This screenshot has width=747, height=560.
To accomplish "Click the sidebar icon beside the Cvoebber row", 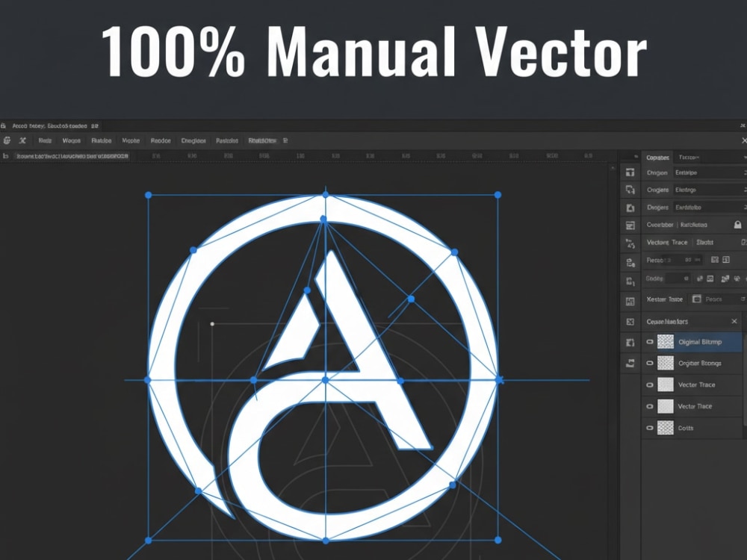I will coord(630,225).
